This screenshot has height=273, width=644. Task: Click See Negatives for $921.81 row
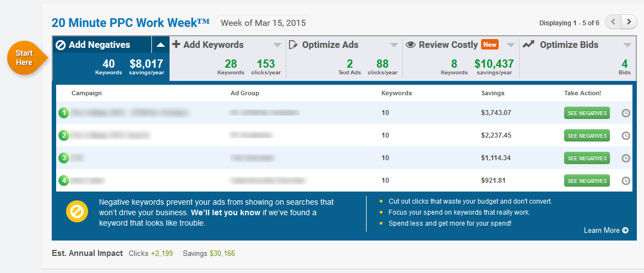click(x=587, y=181)
